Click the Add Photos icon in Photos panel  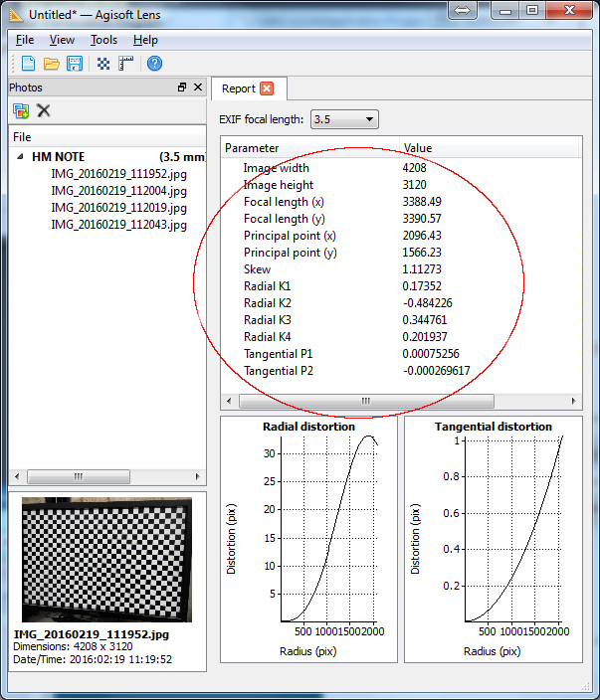point(21,110)
